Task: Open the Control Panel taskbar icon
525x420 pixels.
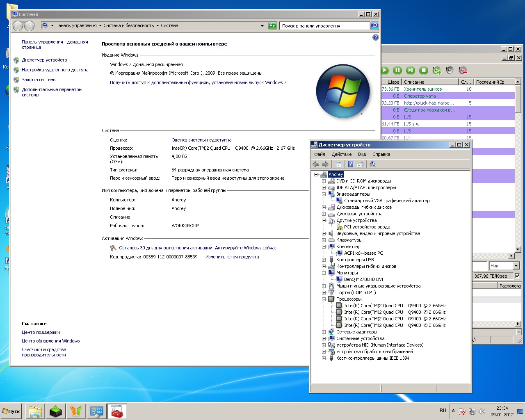Action: click(x=96, y=411)
